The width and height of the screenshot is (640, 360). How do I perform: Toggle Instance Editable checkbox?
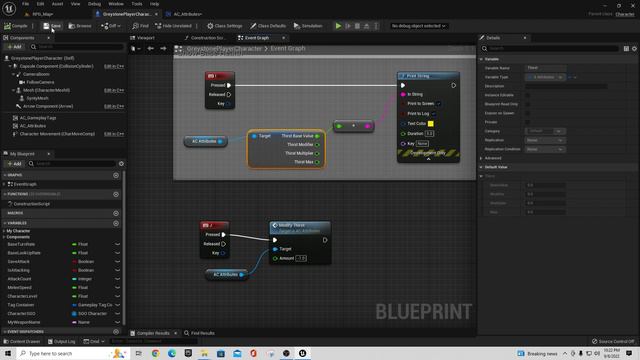point(528,95)
